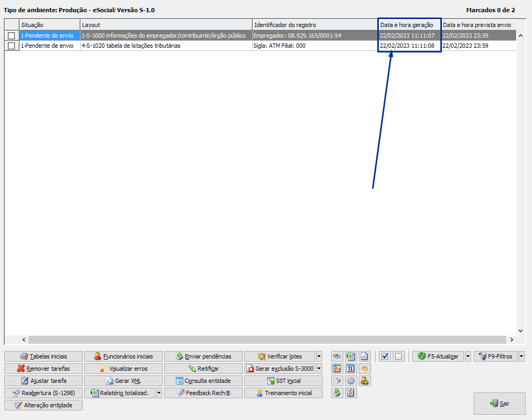
Task: Click the user with green check icon
Action: 364,381
